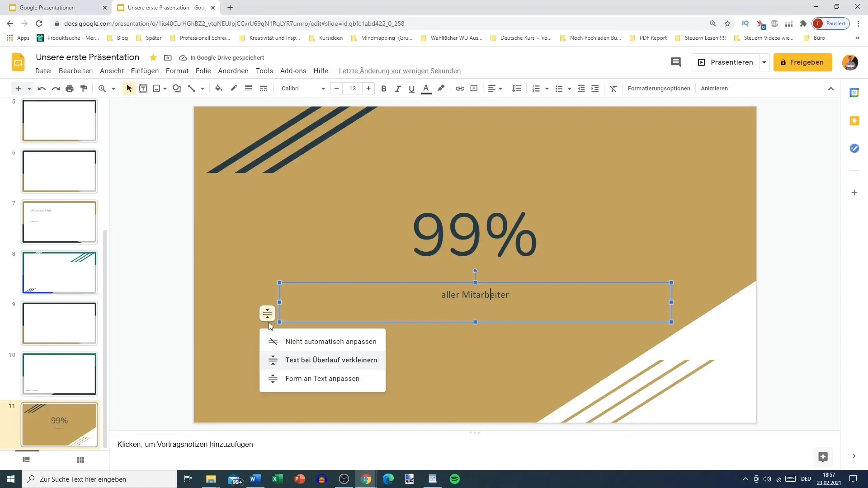
Task: Select the line tool
Action: (x=192, y=89)
